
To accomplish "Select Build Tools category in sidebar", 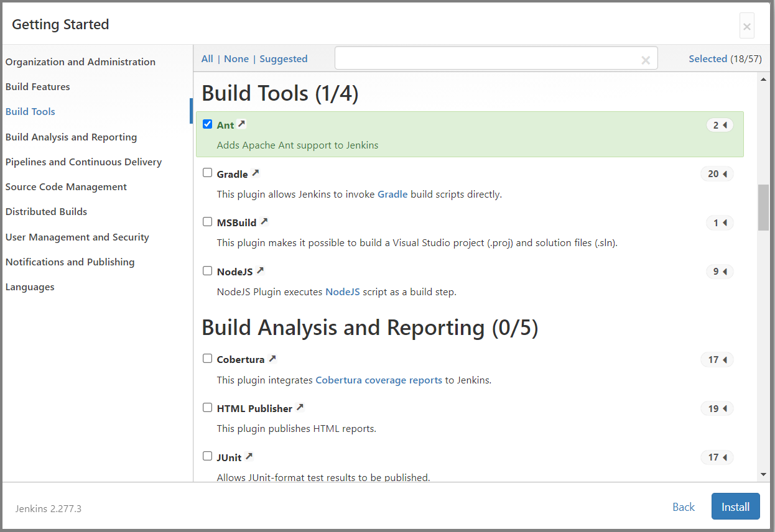I will [x=30, y=111].
